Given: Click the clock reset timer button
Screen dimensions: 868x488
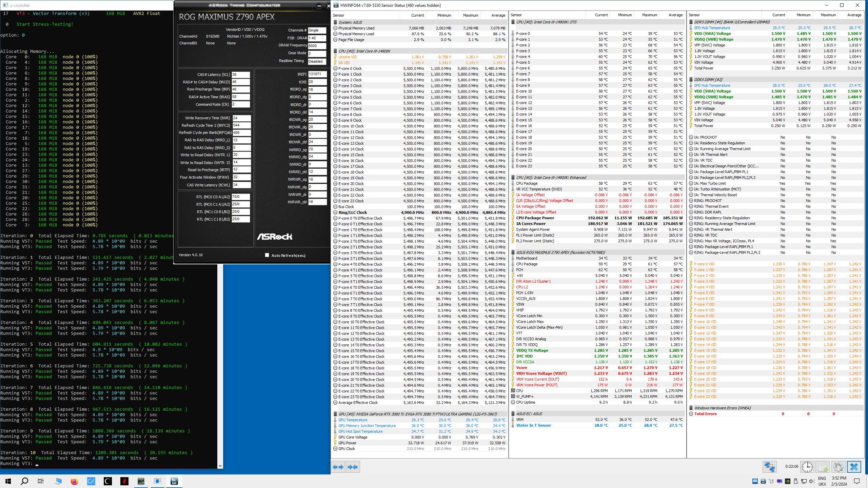Looking at the screenshot, I should click(x=807, y=467).
